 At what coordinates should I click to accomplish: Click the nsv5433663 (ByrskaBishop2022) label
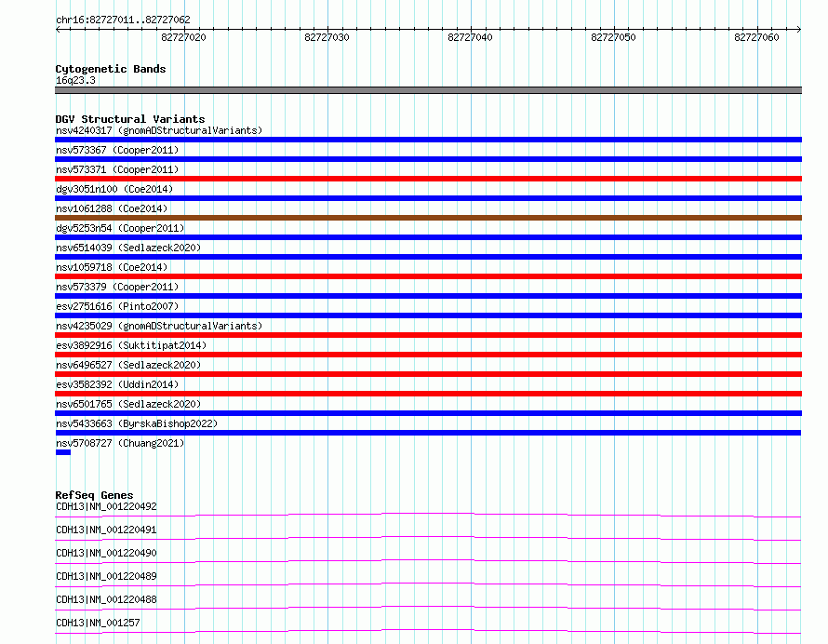point(137,423)
